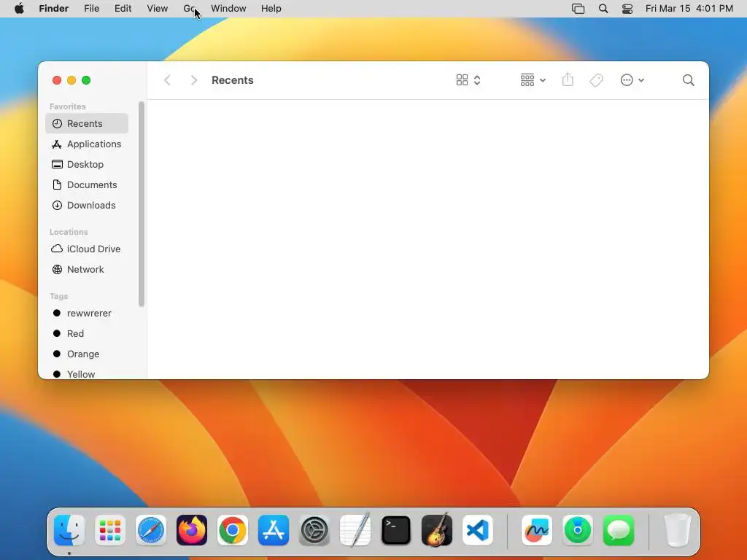Open Launchpad from the Dock

110,530
